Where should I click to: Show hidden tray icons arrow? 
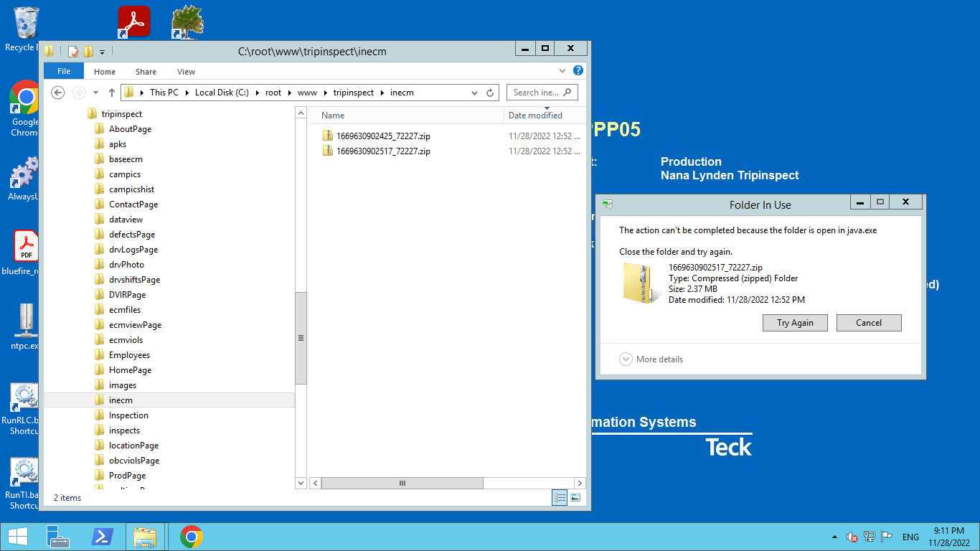coord(834,537)
